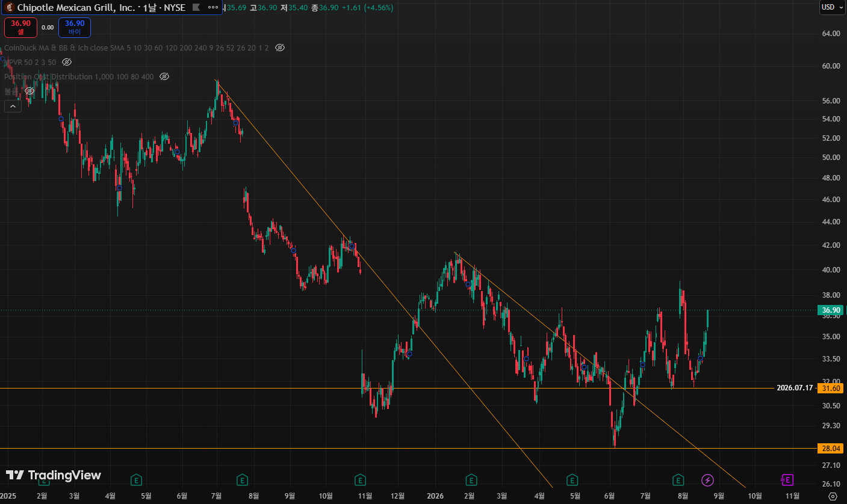
Task: Click the earnings E marker at late April 2025
Action: [x=137, y=480]
